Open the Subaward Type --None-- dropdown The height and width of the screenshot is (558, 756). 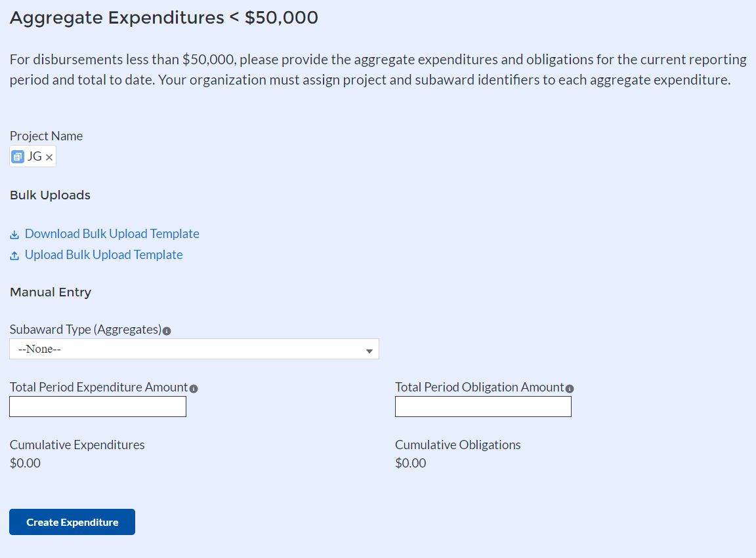(194, 349)
